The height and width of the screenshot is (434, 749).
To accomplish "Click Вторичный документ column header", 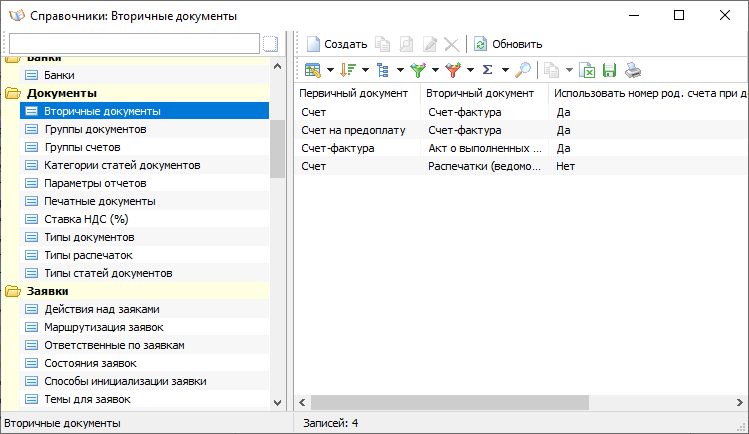I will tap(484, 94).
